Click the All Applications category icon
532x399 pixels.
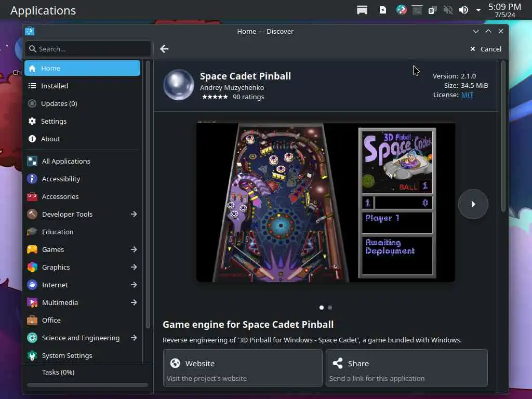click(32, 161)
